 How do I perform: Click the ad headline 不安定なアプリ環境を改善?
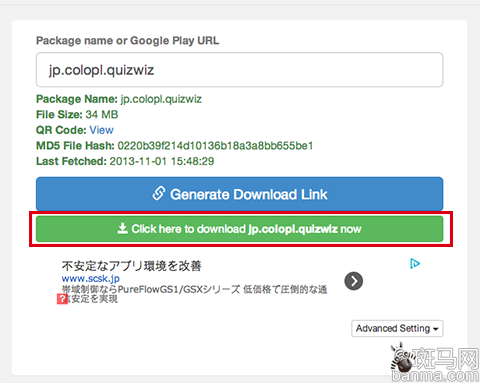[x=131, y=266]
